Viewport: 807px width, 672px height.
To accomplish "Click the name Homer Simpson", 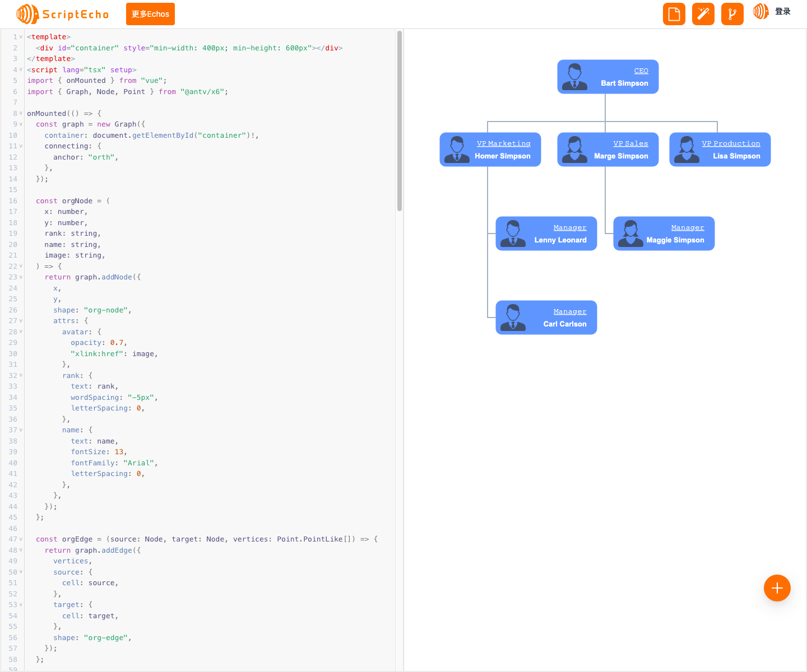I will (503, 156).
